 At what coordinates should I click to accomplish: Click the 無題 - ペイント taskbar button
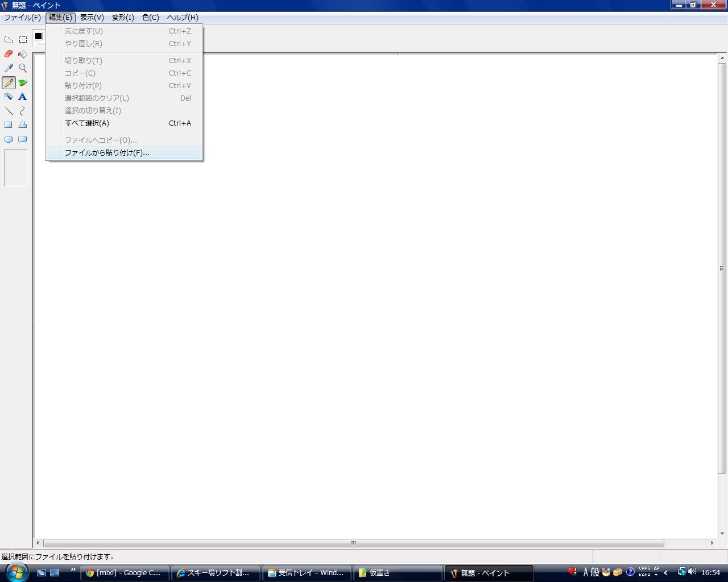pyautogui.click(x=489, y=573)
